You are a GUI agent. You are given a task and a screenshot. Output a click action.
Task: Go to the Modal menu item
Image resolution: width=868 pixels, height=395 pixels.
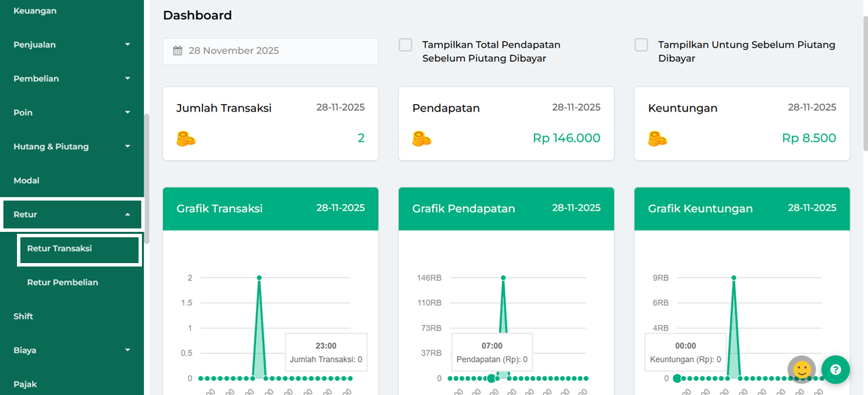[x=26, y=181]
